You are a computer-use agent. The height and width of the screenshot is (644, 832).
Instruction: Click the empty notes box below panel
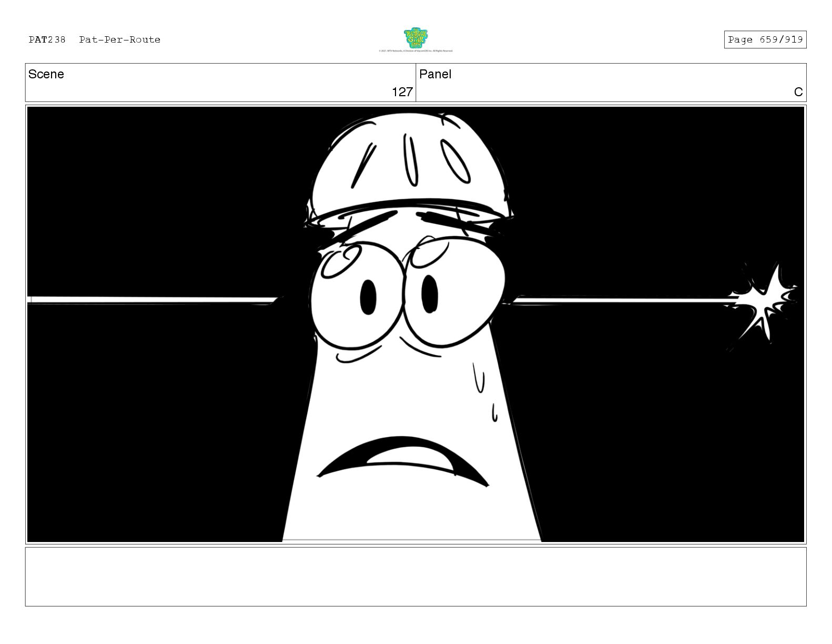[415, 577]
